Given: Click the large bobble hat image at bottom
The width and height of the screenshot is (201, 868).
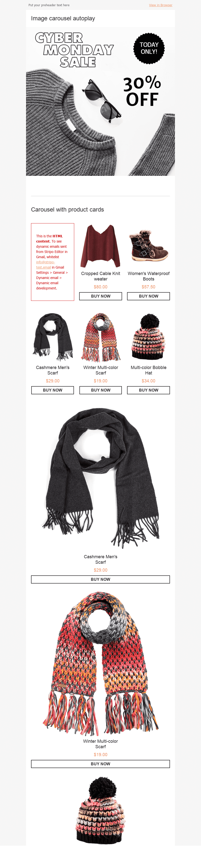Looking at the screenshot, I should click(x=100, y=810).
